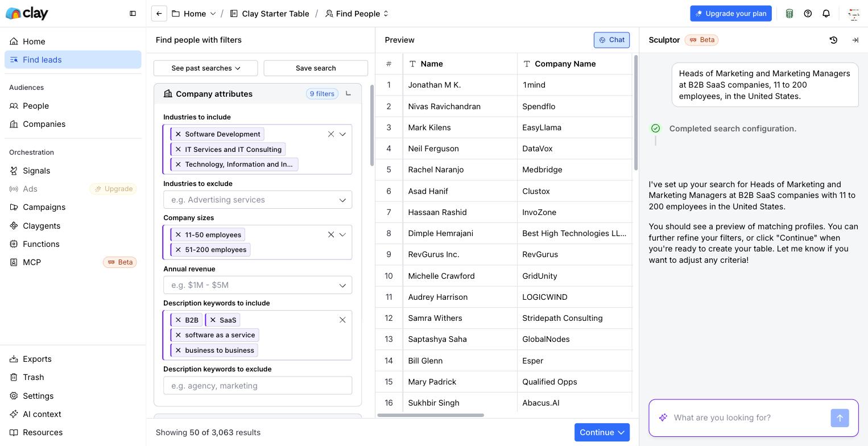Send message with the arrow button
The width and height of the screenshot is (868, 446).
pyautogui.click(x=840, y=418)
